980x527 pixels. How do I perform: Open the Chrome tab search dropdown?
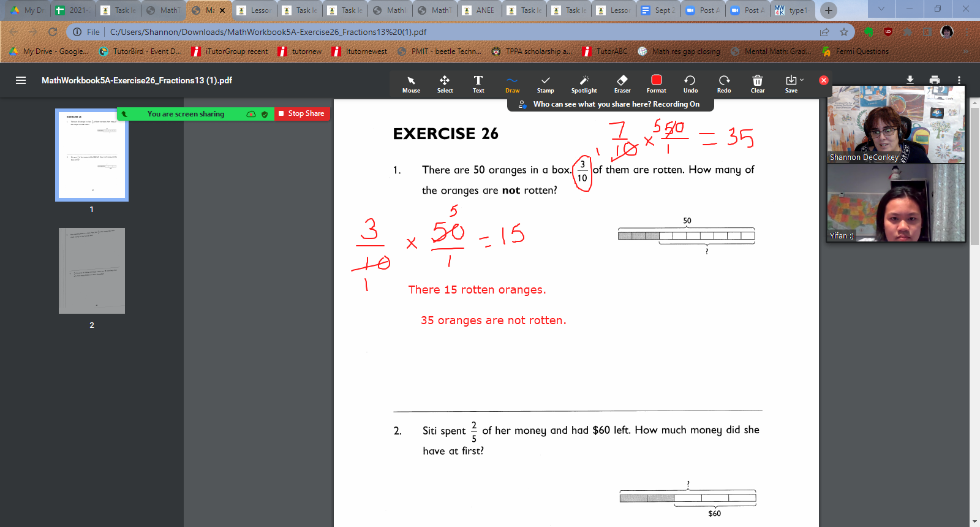pyautogui.click(x=881, y=9)
